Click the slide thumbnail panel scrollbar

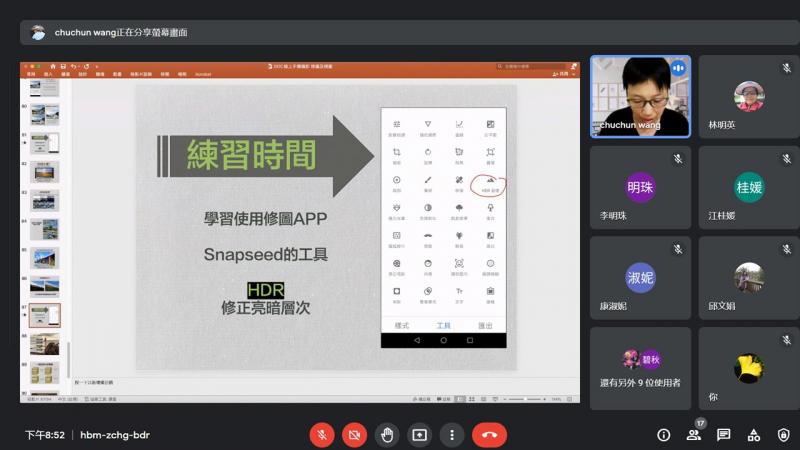click(x=68, y=360)
